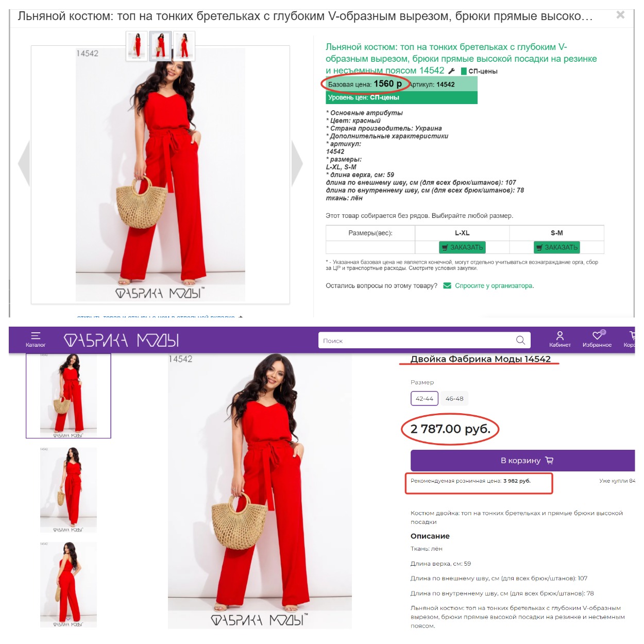Show next photo with the right gallery arrow
The image size is (644, 644).
pos(297,164)
